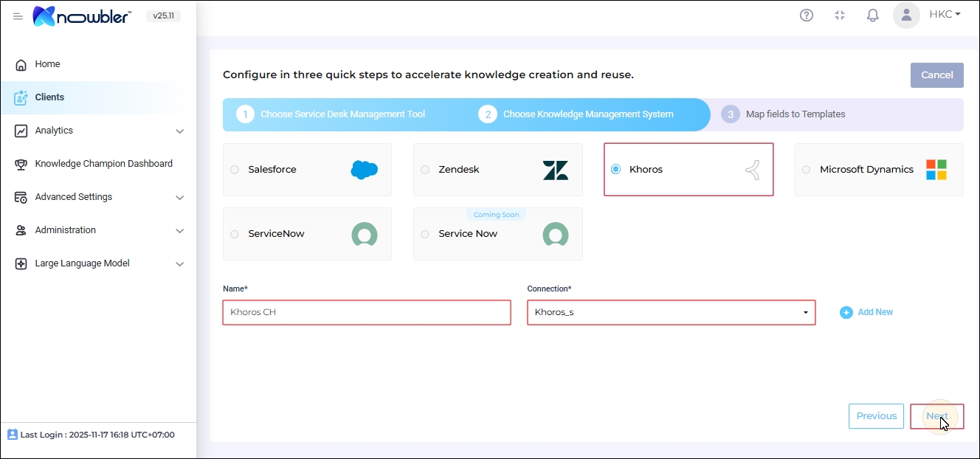Select the Zendesk radio button
Screen dimensions: 980x459
coord(425,170)
